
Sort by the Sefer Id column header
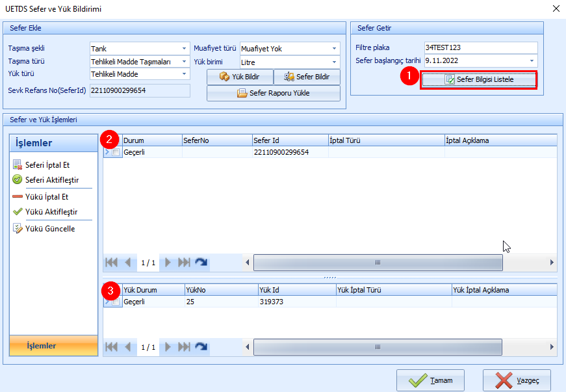point(290,140)
